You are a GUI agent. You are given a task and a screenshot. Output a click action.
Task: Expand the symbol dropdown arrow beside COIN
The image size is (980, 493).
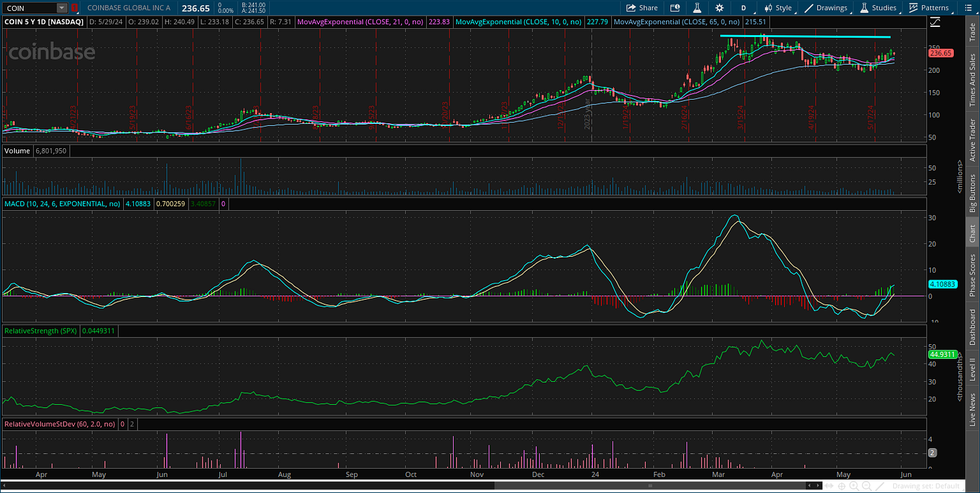63,8
